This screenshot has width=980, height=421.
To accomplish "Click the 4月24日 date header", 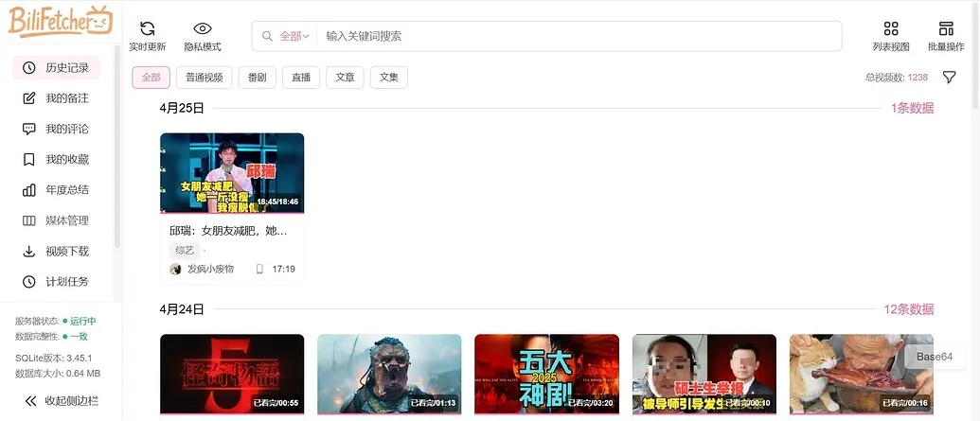I will tap(182, 308).
